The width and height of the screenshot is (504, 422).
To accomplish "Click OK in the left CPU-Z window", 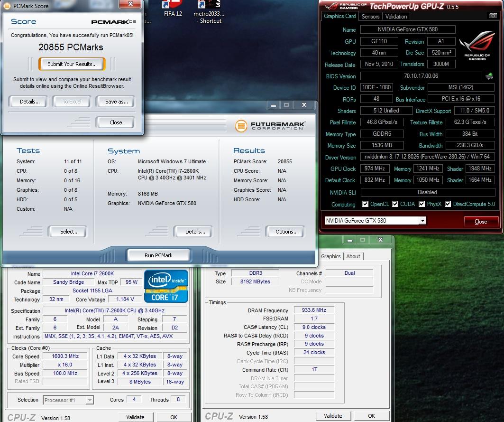I will tap(174, 417).
